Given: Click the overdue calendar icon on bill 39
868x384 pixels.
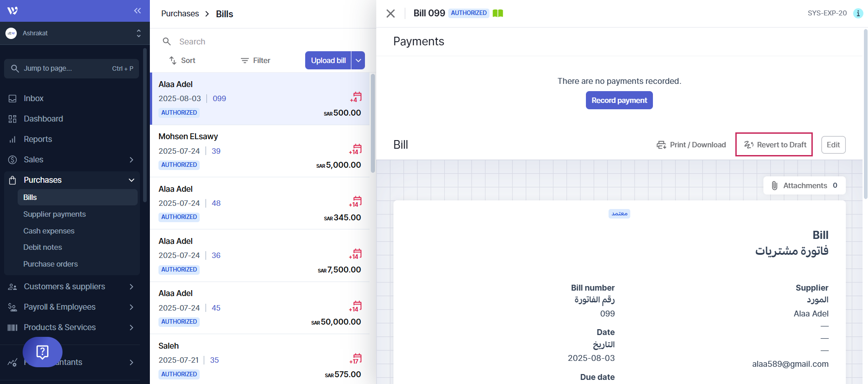Looking at the screenshot, I should point(356,149).
